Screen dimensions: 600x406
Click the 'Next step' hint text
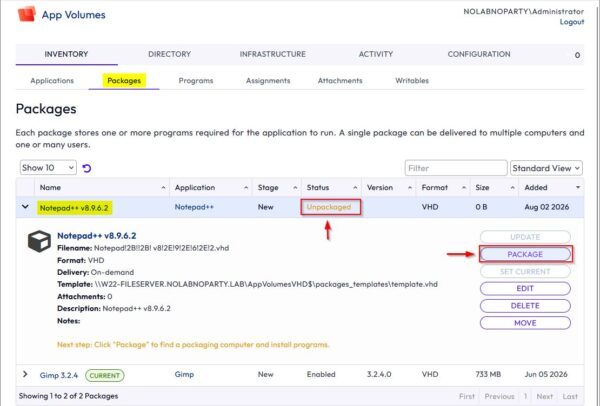click(193, 345)
